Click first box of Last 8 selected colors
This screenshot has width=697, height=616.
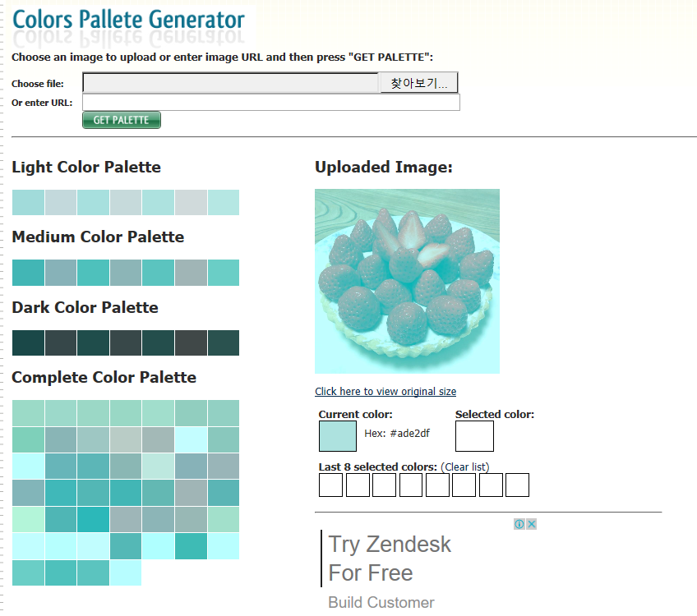pyautogui.click(x=330, y=485)
